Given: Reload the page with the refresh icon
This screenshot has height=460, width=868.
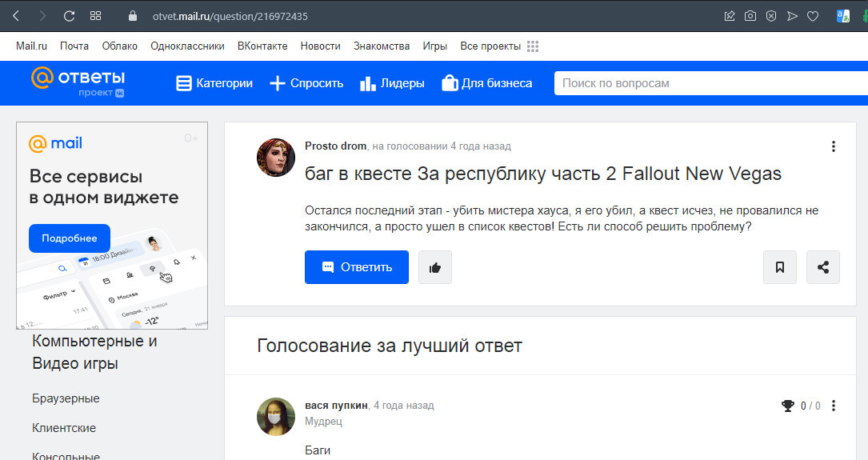Looking at the screenshot, I should (69, 16).
